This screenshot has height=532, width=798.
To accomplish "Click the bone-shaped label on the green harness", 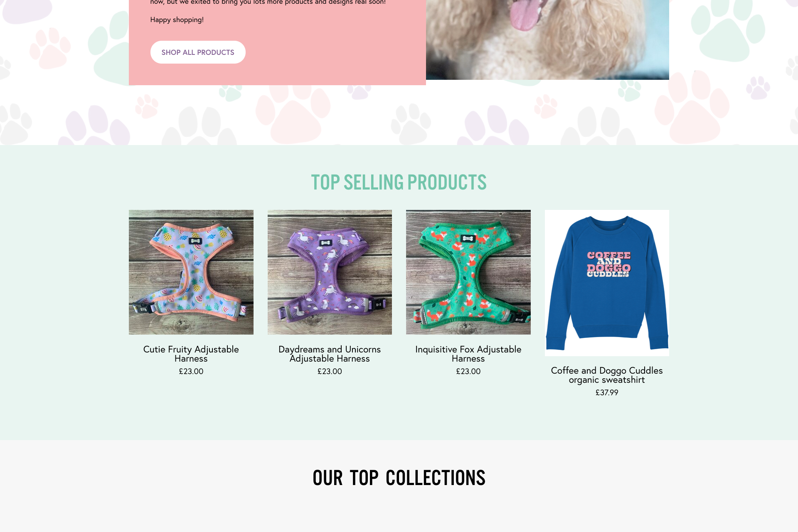I will (x=468, y=239).
